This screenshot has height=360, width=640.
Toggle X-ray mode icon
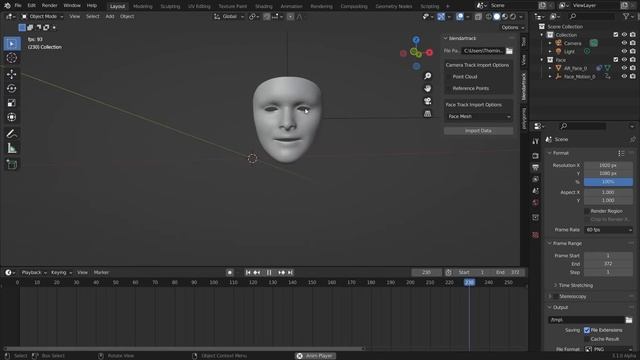tap(478, 17)
